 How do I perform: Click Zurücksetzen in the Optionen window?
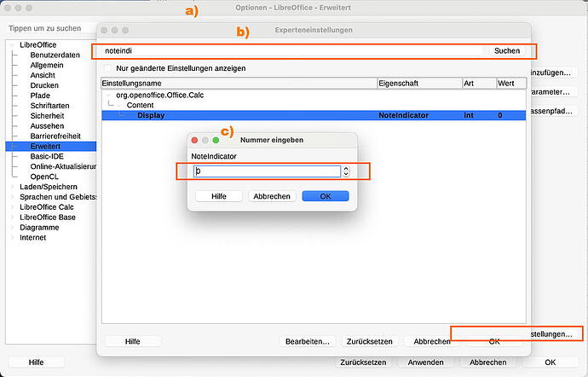tap(363, 362)
